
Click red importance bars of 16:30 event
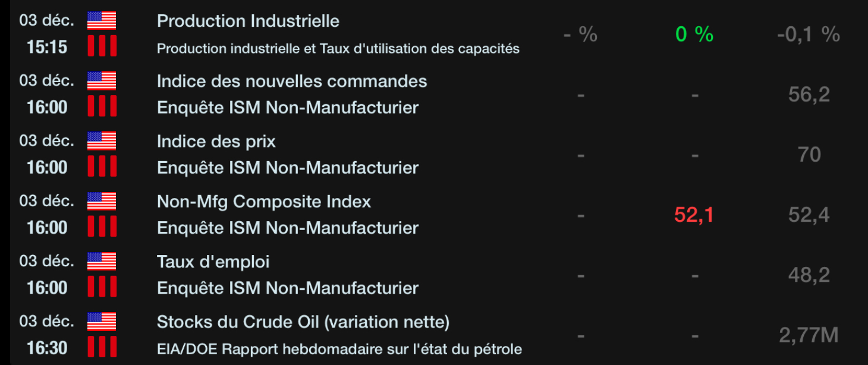pyautogui.click(x=102, y=347)
